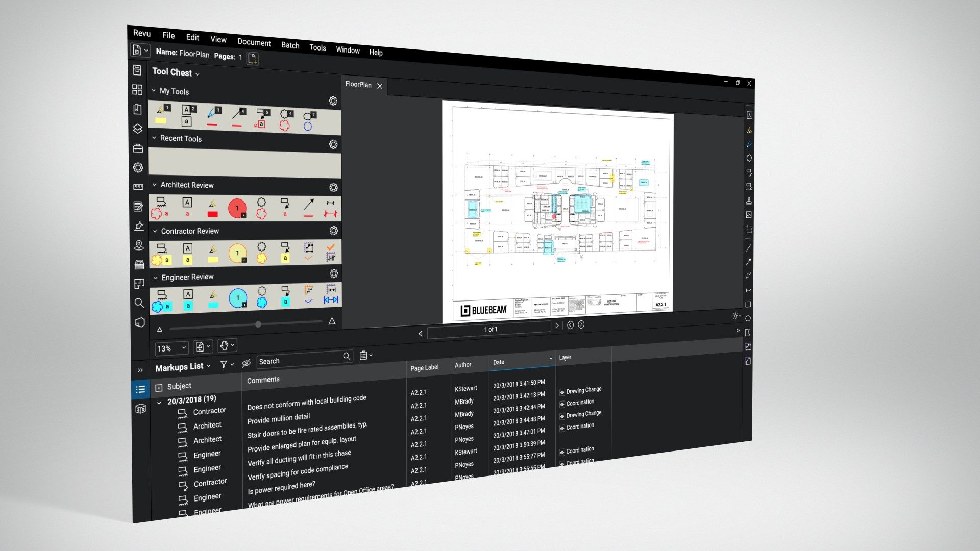
Task: Toggle visibility eye for first Drawing Change row
Action: pos(562,392)
